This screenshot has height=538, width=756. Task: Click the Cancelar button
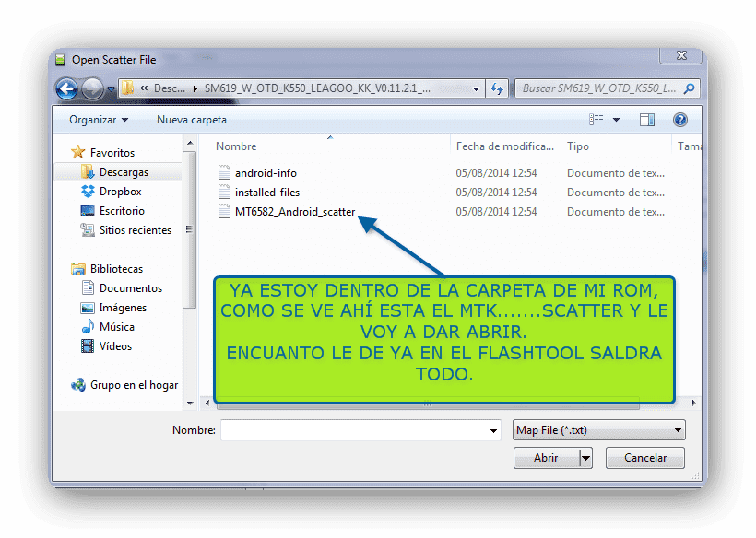[645, 458]
